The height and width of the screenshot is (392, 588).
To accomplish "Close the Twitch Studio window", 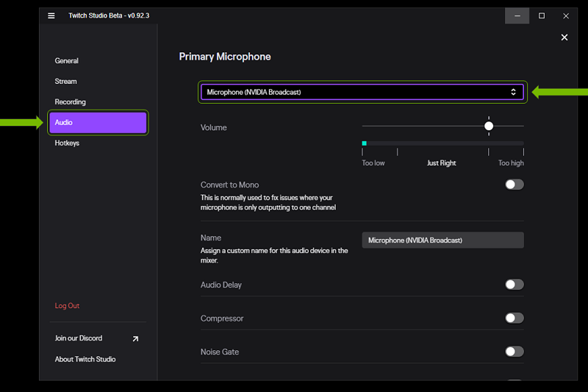I will (x=566, y=15).
